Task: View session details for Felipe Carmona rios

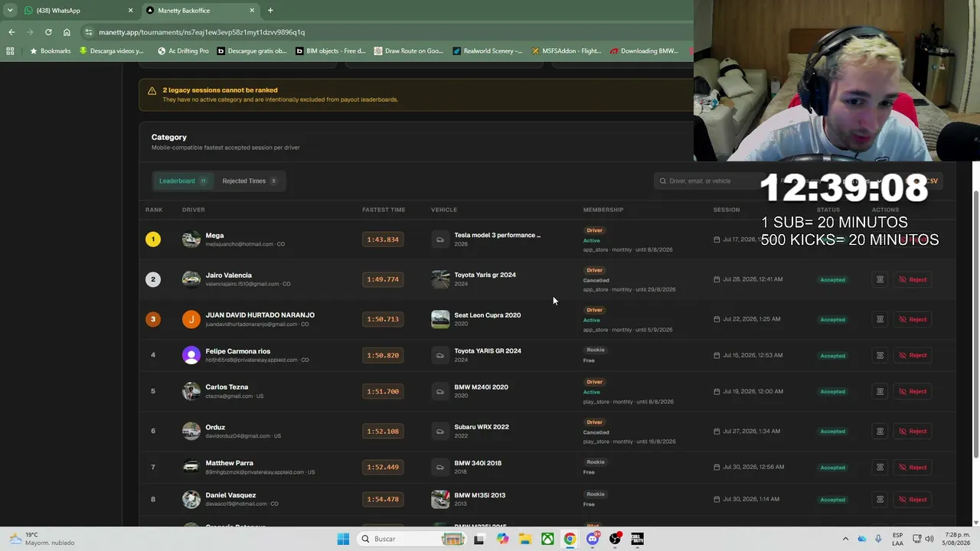Action: pos(880,355)
